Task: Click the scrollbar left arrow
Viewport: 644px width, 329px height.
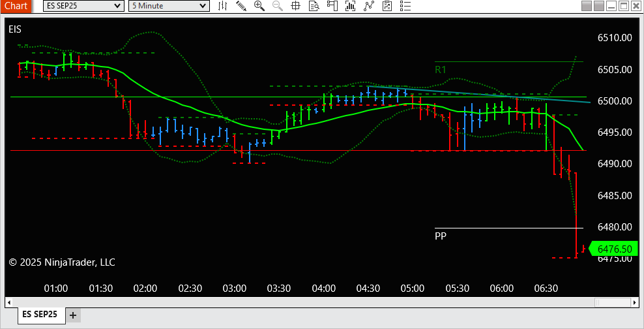Action: pos(8,303)
